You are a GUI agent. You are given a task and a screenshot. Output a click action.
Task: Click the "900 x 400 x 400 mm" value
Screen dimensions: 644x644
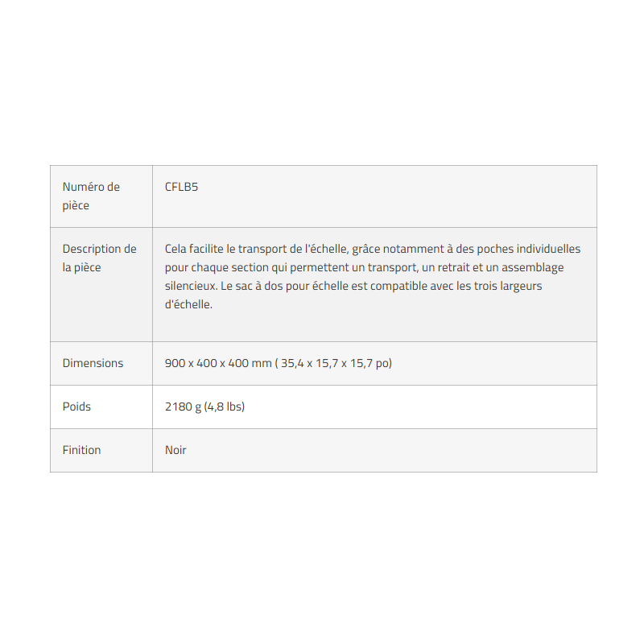pyautogui.click(x=218, y=363)
